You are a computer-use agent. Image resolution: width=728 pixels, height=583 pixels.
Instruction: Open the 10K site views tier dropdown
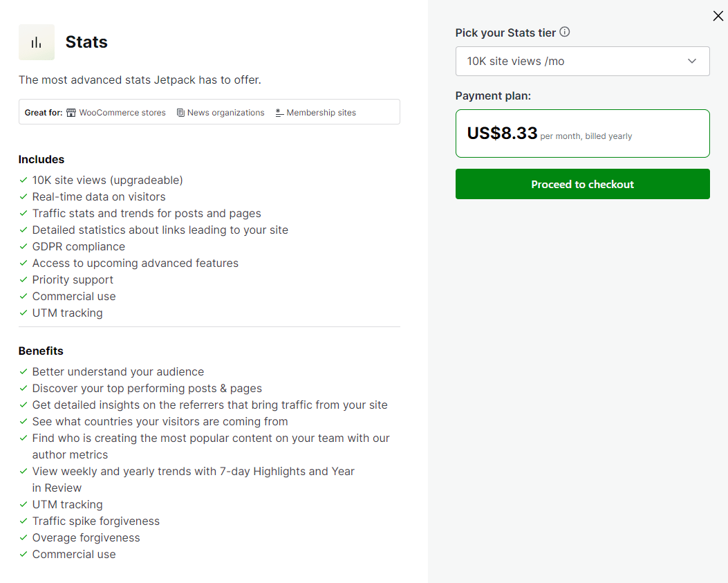pos(582,62)
